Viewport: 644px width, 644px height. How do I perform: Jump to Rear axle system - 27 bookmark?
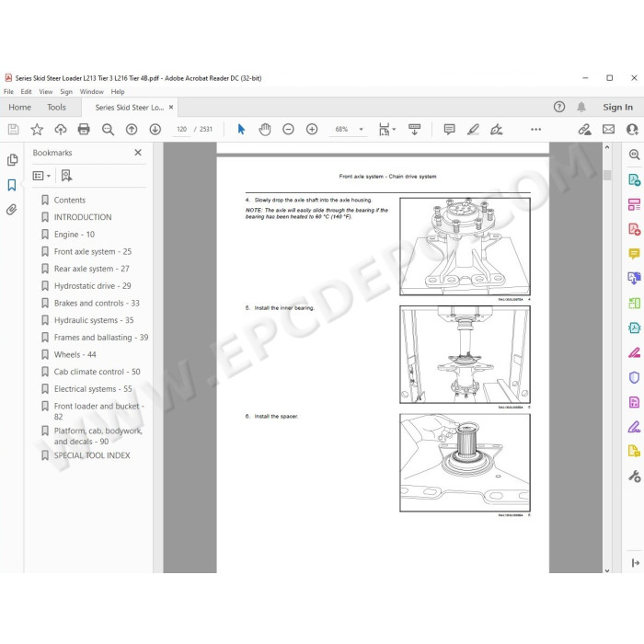pos(92,269)
